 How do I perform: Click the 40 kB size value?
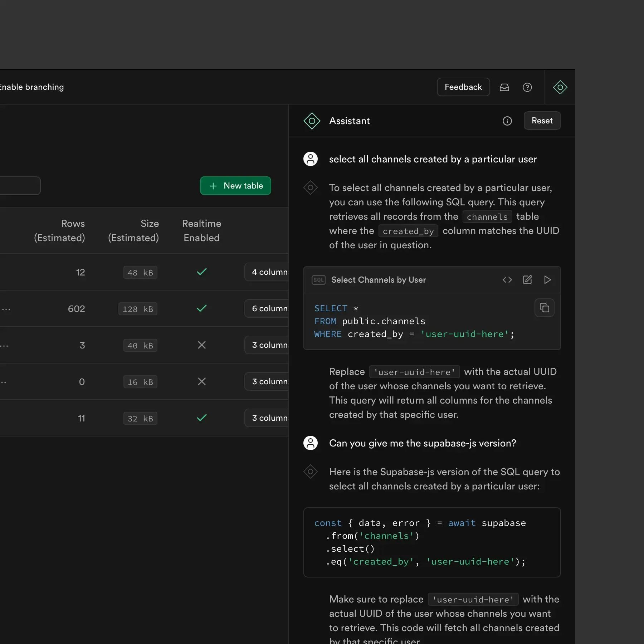140,346
